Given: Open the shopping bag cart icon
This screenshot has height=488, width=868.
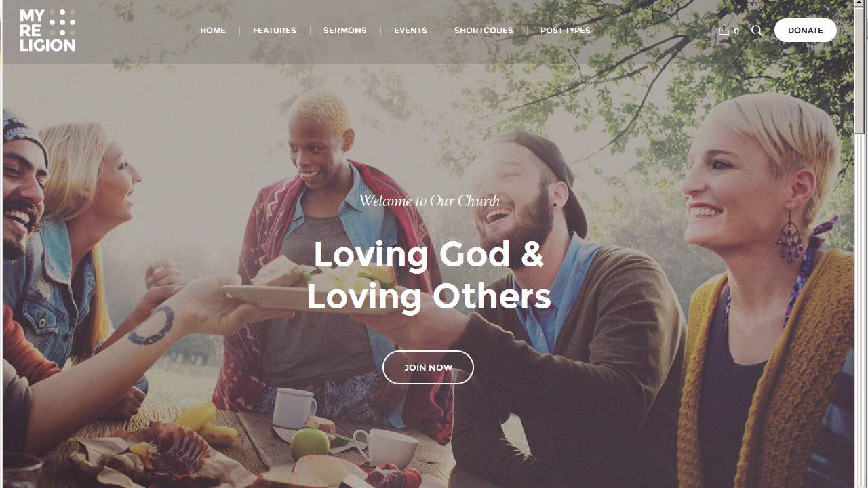Looking at the screenshot, I should 724,30.
